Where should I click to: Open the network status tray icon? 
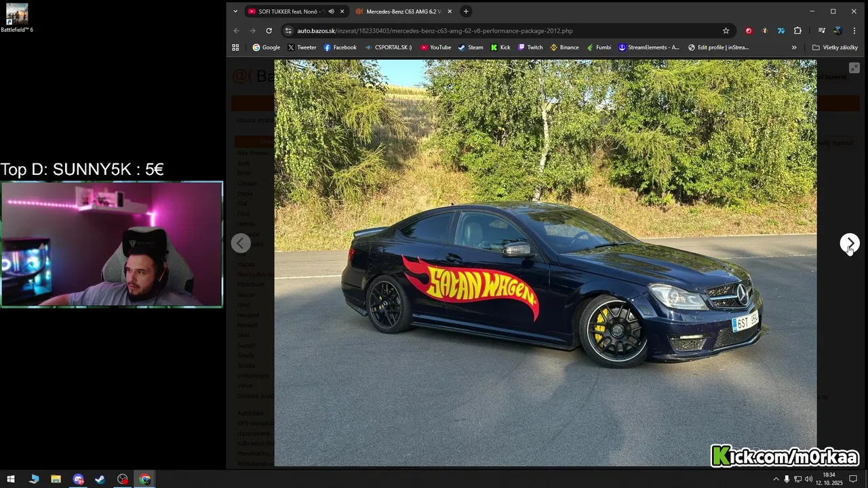coord(798,479)
